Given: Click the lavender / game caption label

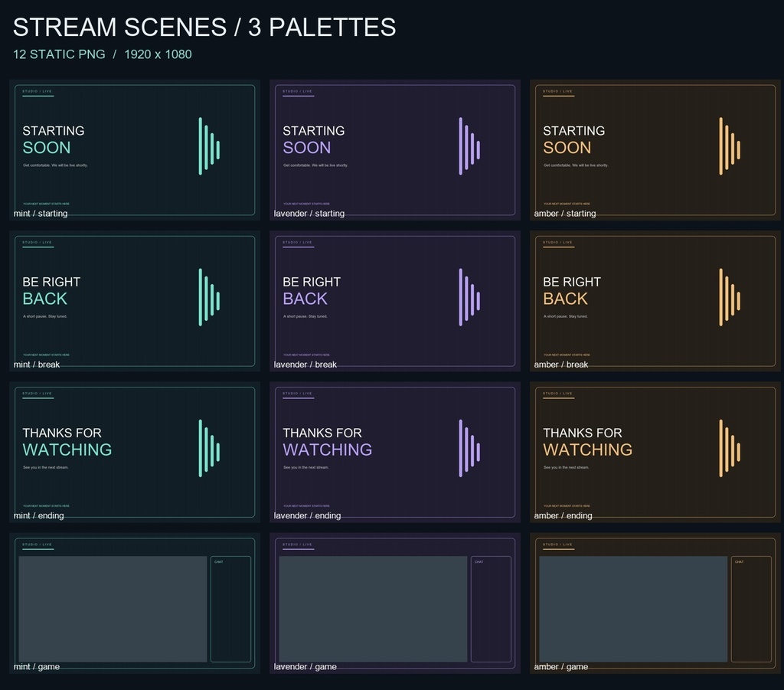Looking at the screenshot, I should [305, 666].
